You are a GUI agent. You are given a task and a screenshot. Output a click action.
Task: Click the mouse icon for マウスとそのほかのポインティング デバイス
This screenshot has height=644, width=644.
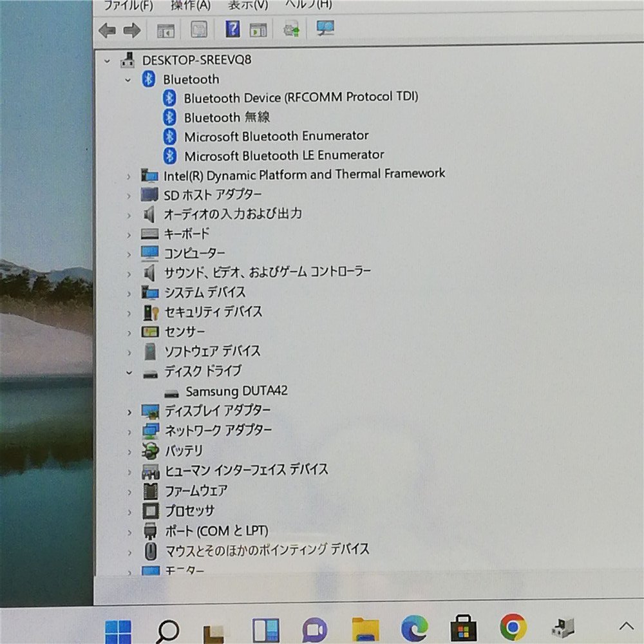[x=151, y=551]
